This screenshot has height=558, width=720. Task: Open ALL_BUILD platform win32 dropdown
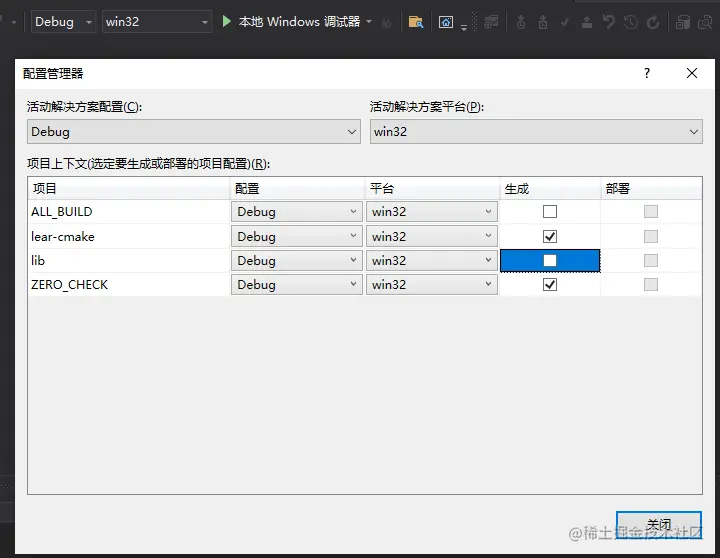point(432,211)
